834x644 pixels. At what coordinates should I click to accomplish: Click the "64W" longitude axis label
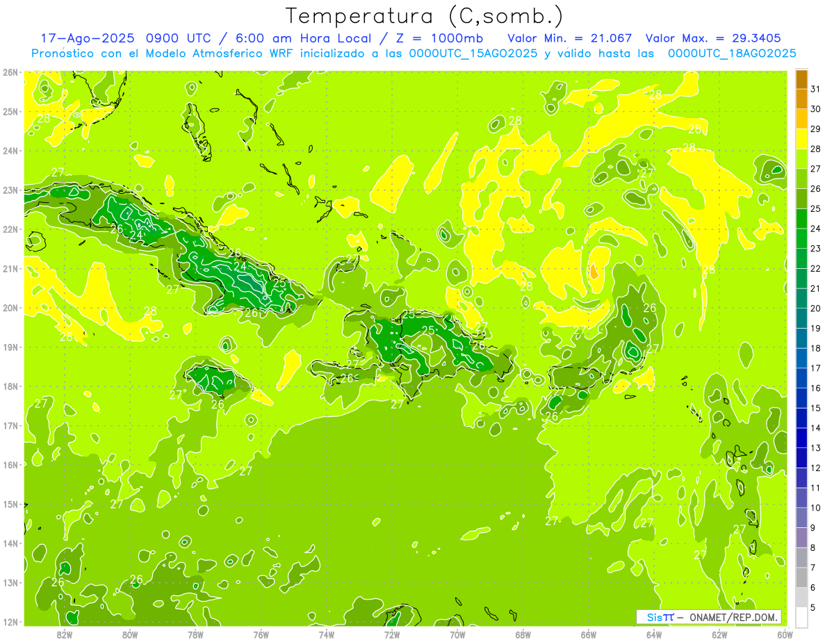654,634
